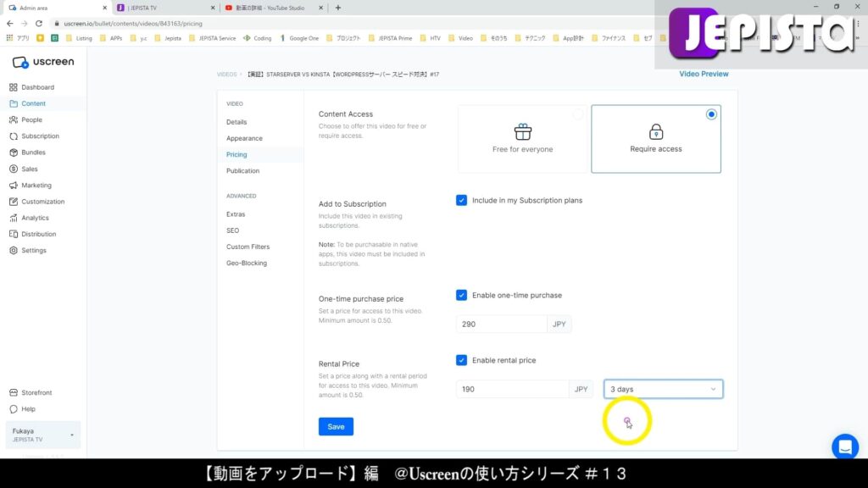
Task: Open the Sales coin icon
Action: click(x=14, y=169)
